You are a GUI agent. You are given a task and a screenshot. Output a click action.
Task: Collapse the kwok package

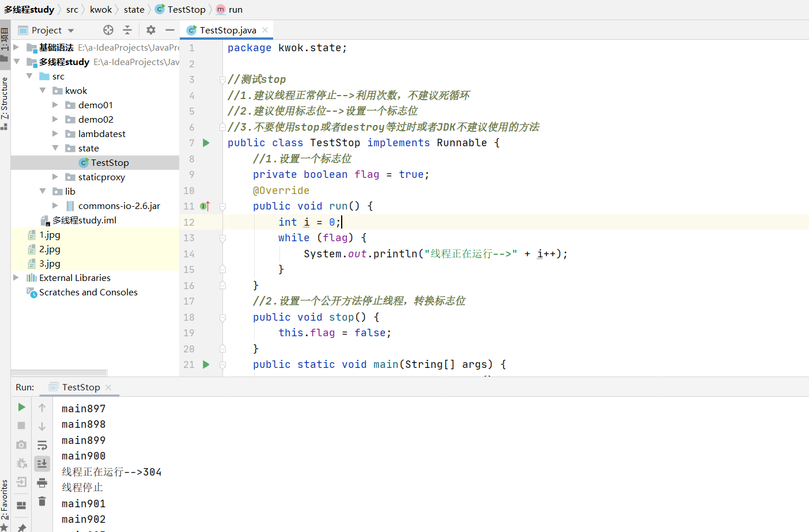pos(43,90)
